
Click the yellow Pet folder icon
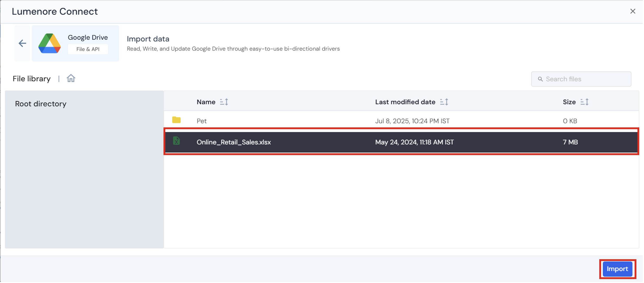177,120
